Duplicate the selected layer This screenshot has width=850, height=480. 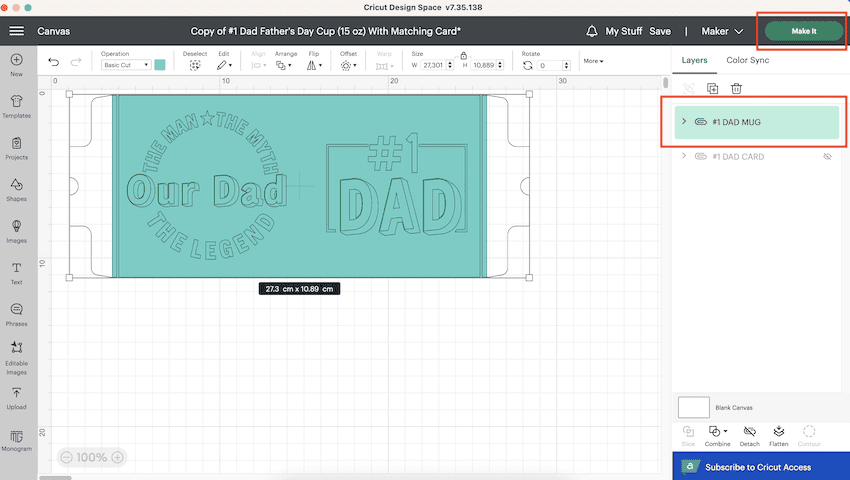coord(712,88)
